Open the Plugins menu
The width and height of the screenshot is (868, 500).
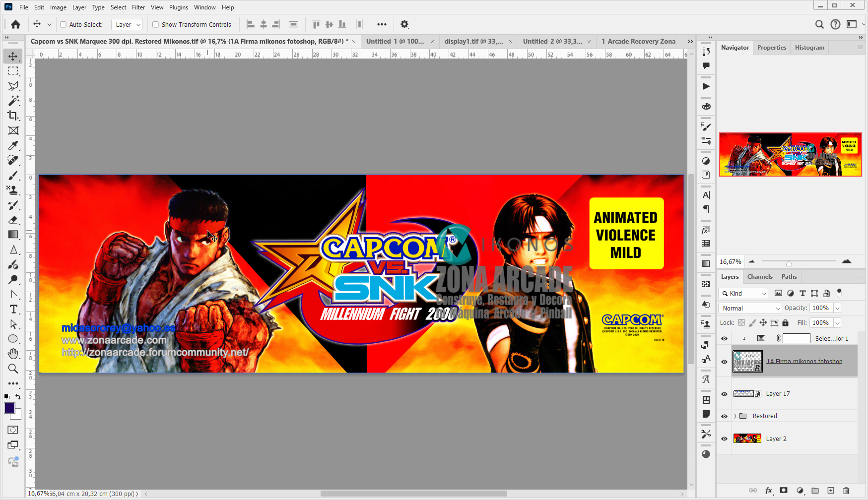click(x=179, y=7)
